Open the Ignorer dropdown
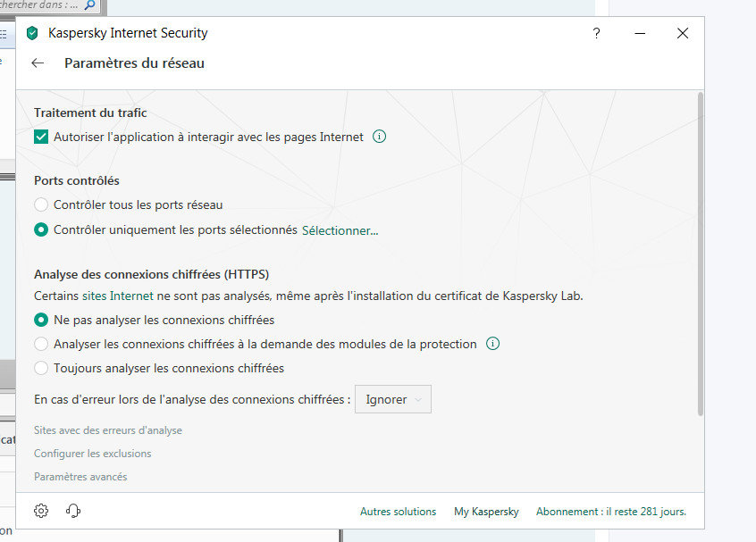 tap(393, 400)
